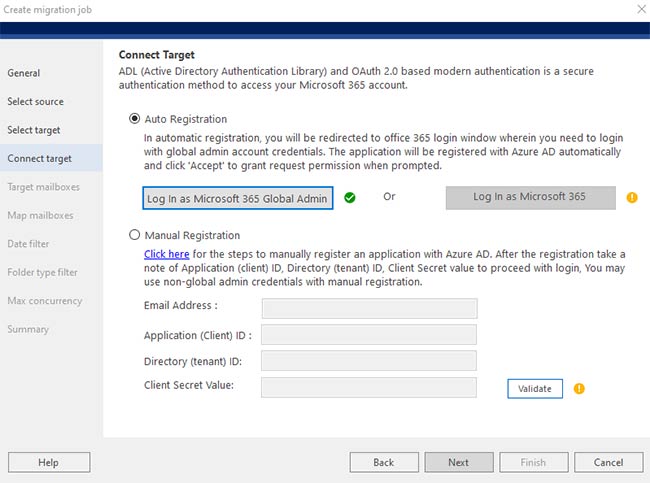650x483 pixels.
Task: Go to the Select source step
Action: tap(36, 102)
